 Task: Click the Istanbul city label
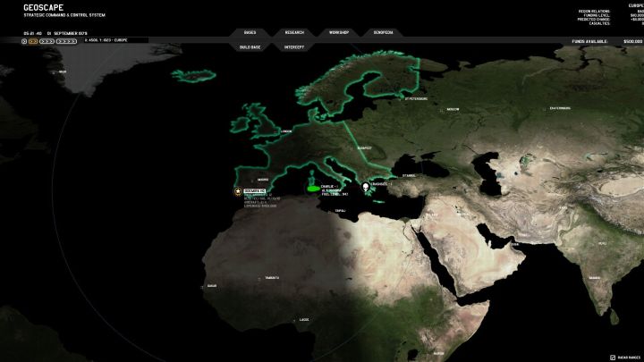tap(409, 176)
